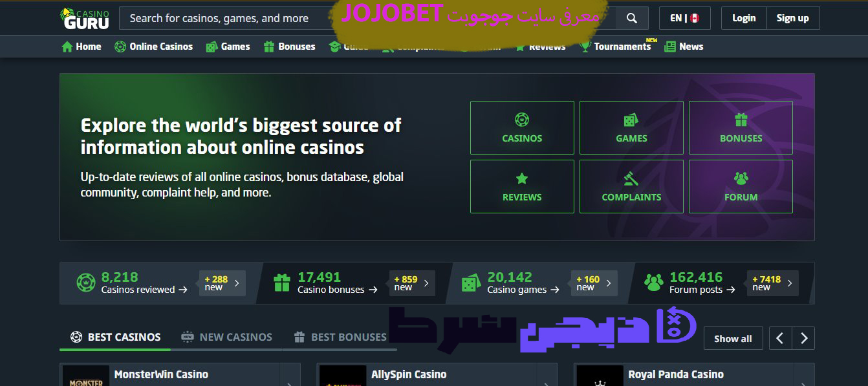Viewport: 868px width, 386px height.
Task: Open the Home nav item
Action: [x=81, y=47]
